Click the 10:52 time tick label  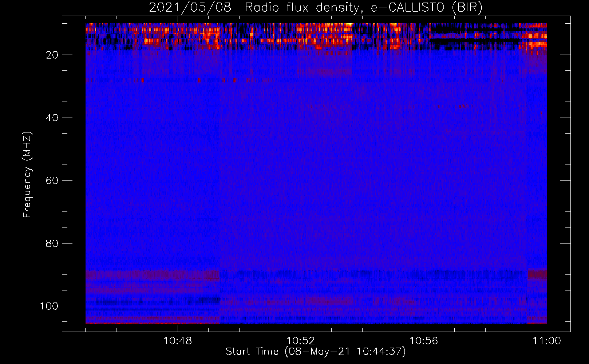(301, 341)
